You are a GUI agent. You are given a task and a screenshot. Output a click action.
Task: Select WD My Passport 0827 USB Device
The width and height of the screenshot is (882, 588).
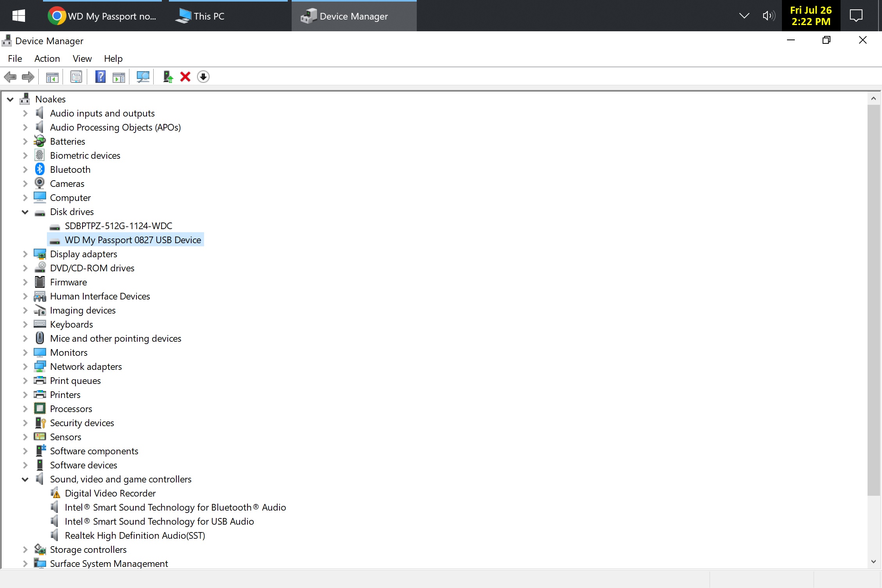133,240
